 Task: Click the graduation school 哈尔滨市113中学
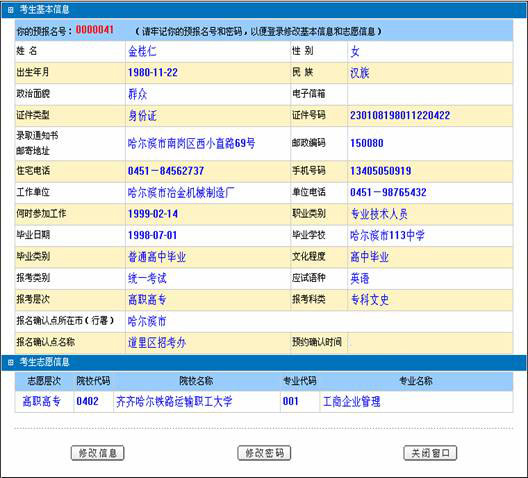[x=387, y=235]
